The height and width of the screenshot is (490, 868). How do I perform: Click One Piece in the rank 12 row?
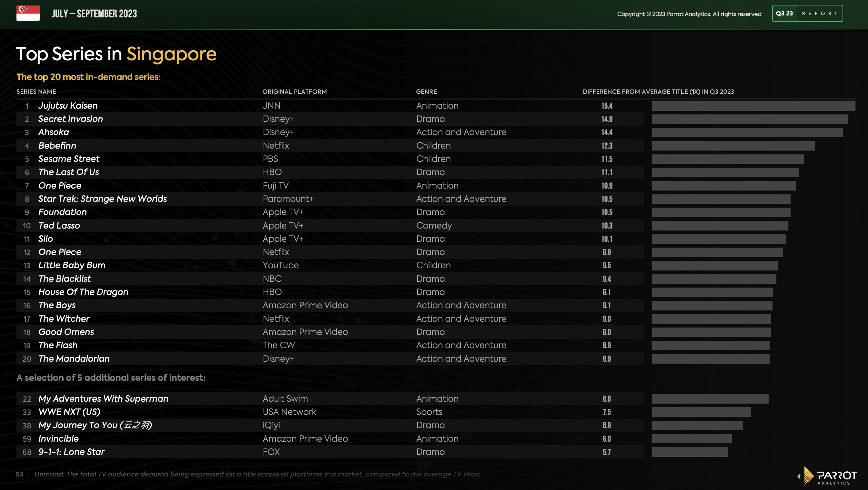pyautogui.click(x=60, y=252)
